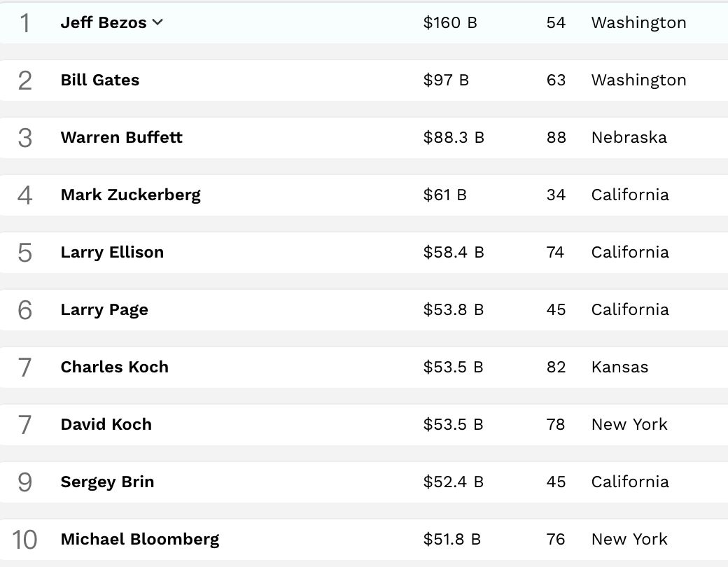728x567 pixels.
Task: Select the $88.3 B net worth cell
Action: 454,137
